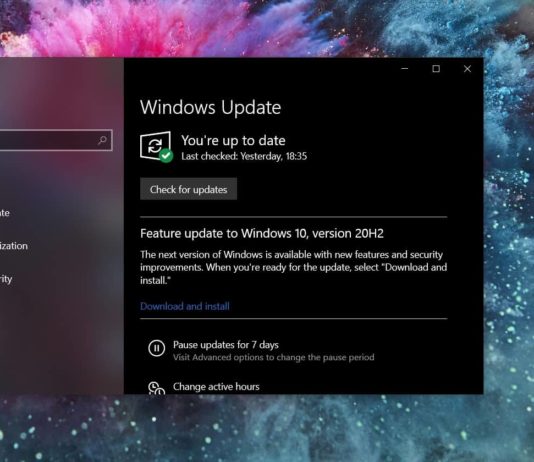Click the Feature update 20H2 heading
534x462 pixels.
(x=262, y=234)
